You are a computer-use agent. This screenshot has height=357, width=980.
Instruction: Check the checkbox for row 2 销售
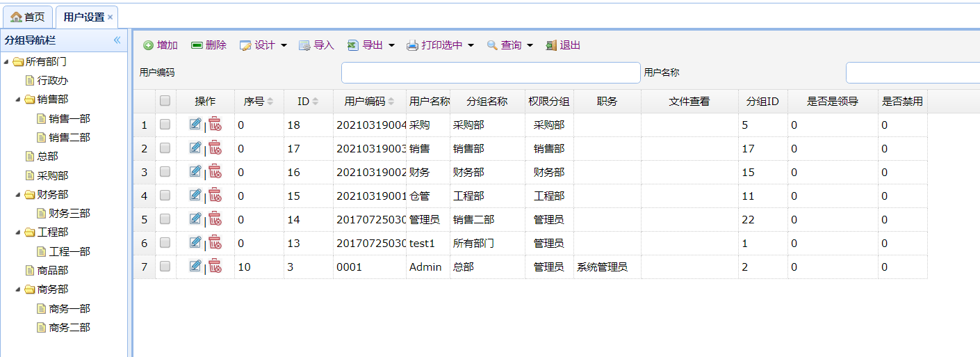pyautogui.click(x=165, y=148)
